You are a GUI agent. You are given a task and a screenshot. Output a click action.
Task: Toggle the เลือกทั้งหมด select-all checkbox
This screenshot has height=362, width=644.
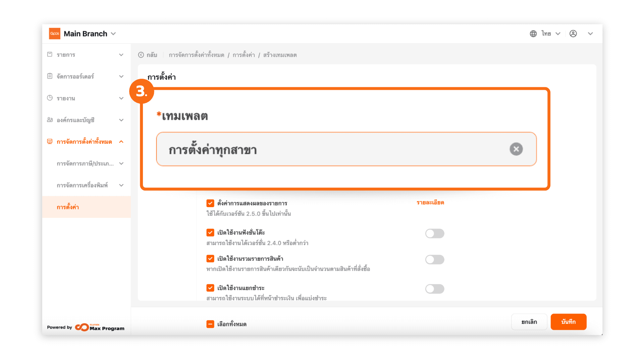pos(210,324)
